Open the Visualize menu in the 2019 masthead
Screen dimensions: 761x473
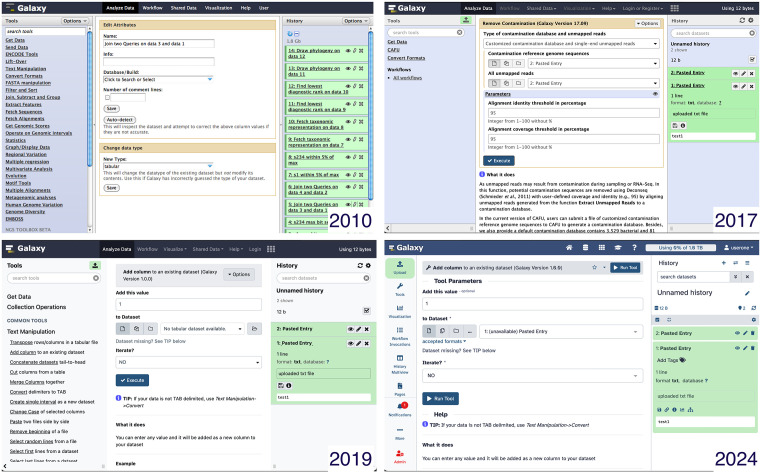click(x=175, y=249)
